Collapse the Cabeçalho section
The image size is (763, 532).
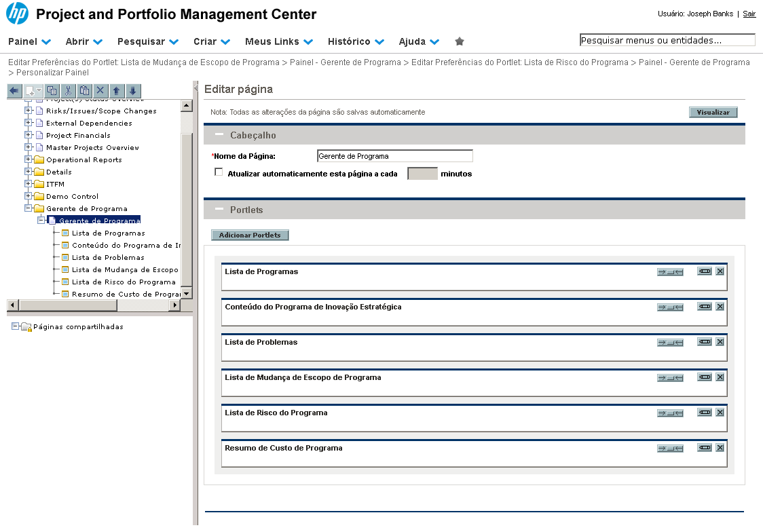tap(219, 135)
